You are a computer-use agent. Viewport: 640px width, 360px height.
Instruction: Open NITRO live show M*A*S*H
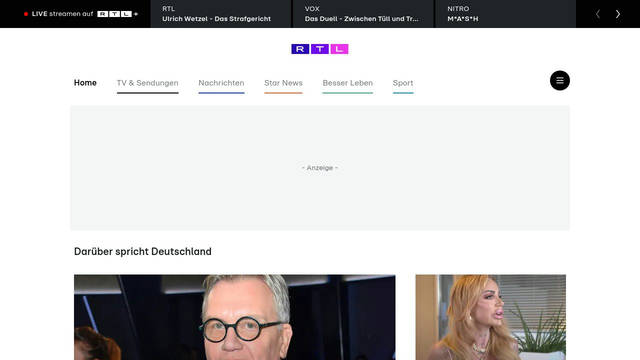[506, 14]
